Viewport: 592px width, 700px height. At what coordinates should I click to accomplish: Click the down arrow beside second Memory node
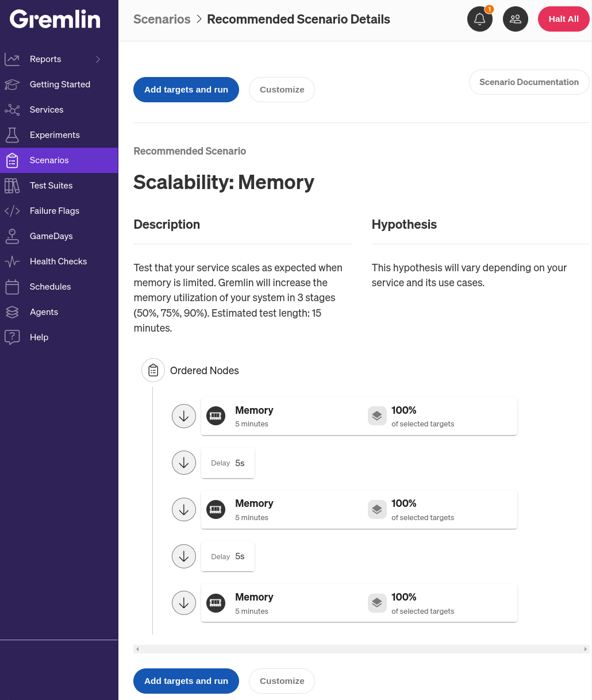point(184,509)
